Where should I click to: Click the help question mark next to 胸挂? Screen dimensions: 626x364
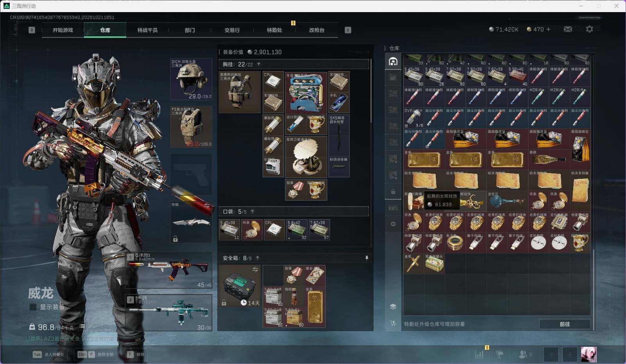pos(258,64)
